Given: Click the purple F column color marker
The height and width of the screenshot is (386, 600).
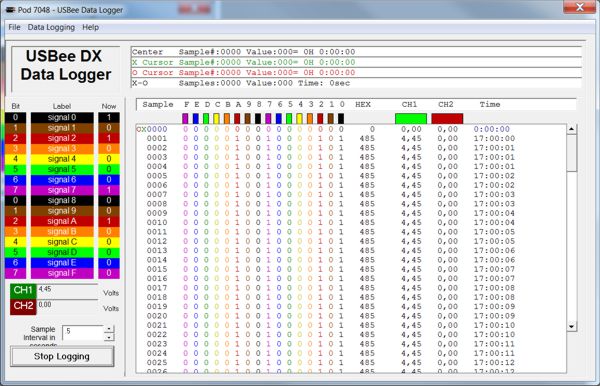Looking at the screenshot, I should point(186,119).
